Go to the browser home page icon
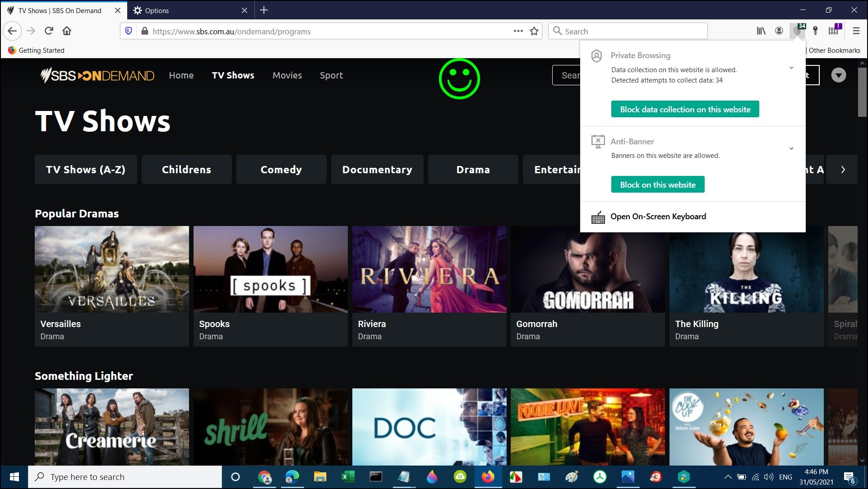 [x=67, y=31]
